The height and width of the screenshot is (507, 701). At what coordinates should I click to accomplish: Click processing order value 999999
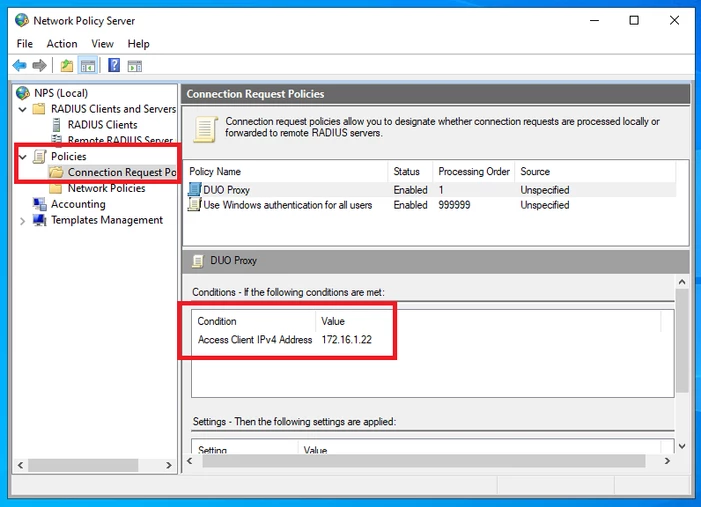coord(454,205)
